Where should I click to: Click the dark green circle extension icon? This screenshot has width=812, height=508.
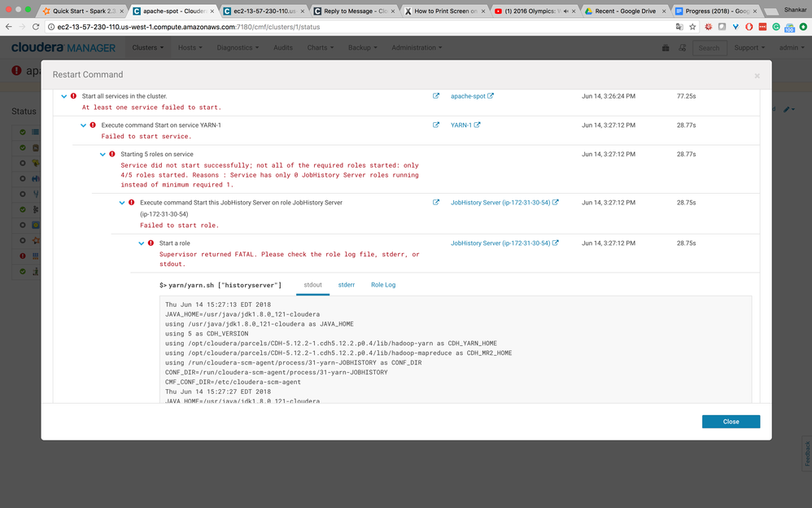803,27
